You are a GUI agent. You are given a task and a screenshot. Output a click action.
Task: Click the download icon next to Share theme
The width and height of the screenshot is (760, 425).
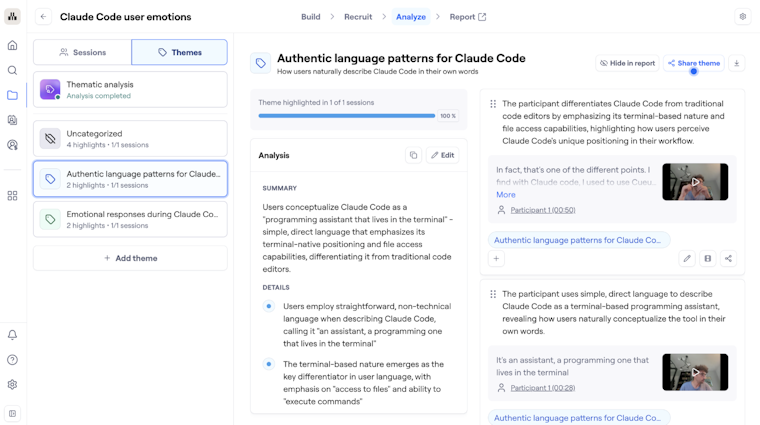(737, 63)
